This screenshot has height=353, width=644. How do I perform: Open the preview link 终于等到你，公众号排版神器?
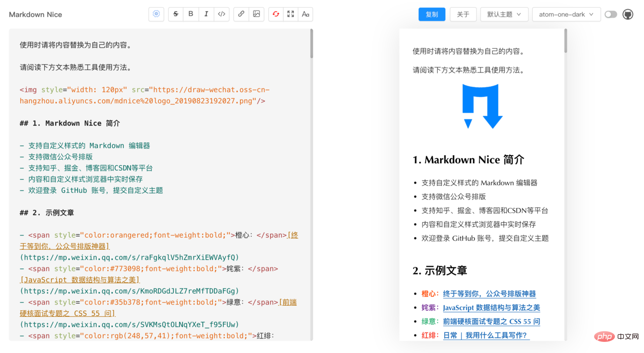click(x=490, y=294)
